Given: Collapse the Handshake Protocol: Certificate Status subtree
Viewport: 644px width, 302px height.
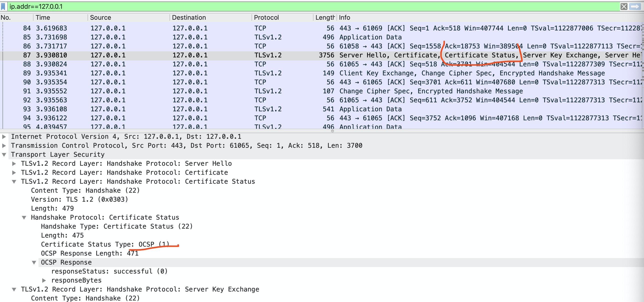Looking at the screenshot, I should point(24,217).
